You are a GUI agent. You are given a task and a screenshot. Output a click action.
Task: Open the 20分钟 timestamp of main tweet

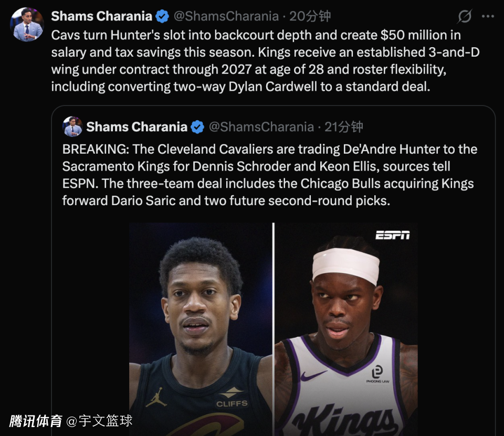pyautogui.click(x=310, y=16)
